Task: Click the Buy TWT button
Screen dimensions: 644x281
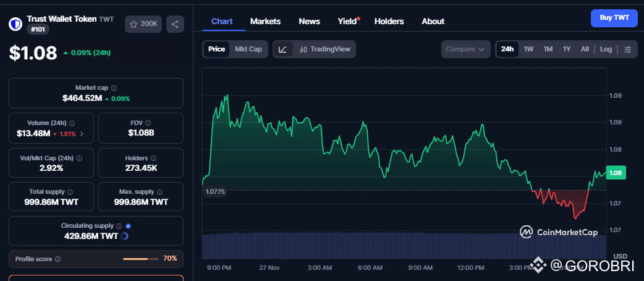Action: tap(614, 18)
